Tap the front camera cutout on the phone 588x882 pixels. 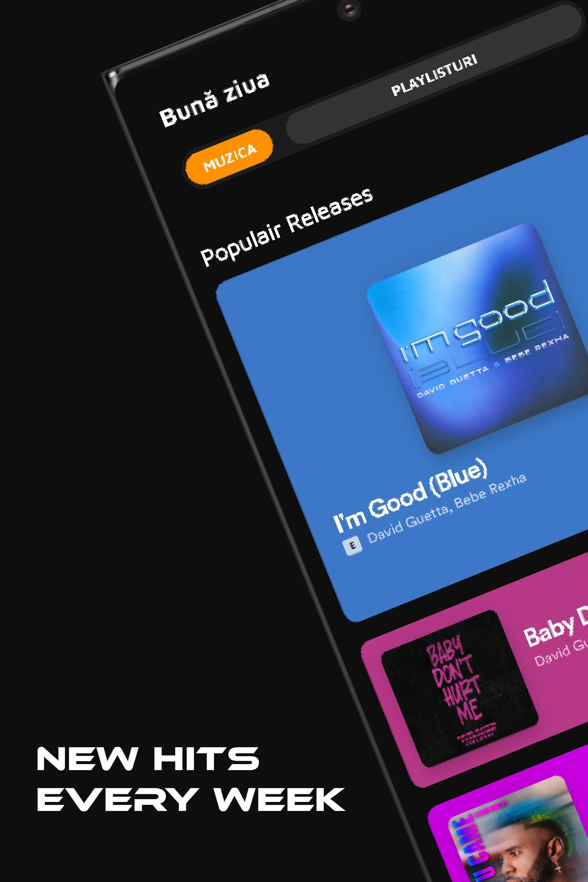tap(349, 9)
